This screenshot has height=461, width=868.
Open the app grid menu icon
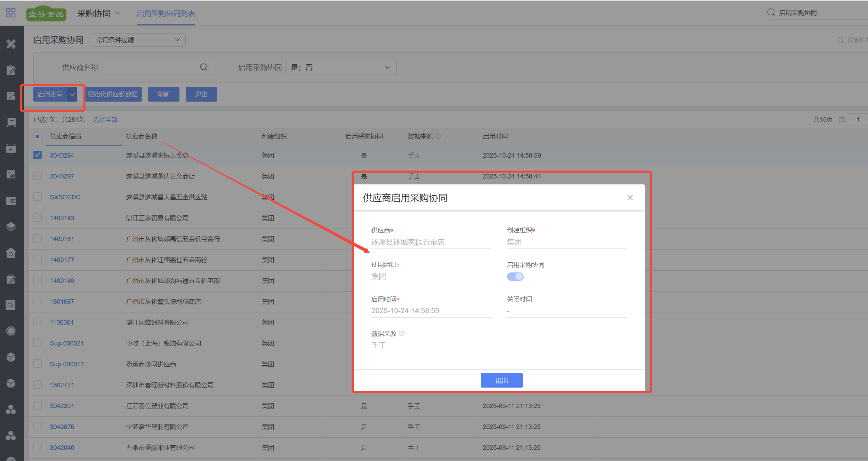pos(11,13)
